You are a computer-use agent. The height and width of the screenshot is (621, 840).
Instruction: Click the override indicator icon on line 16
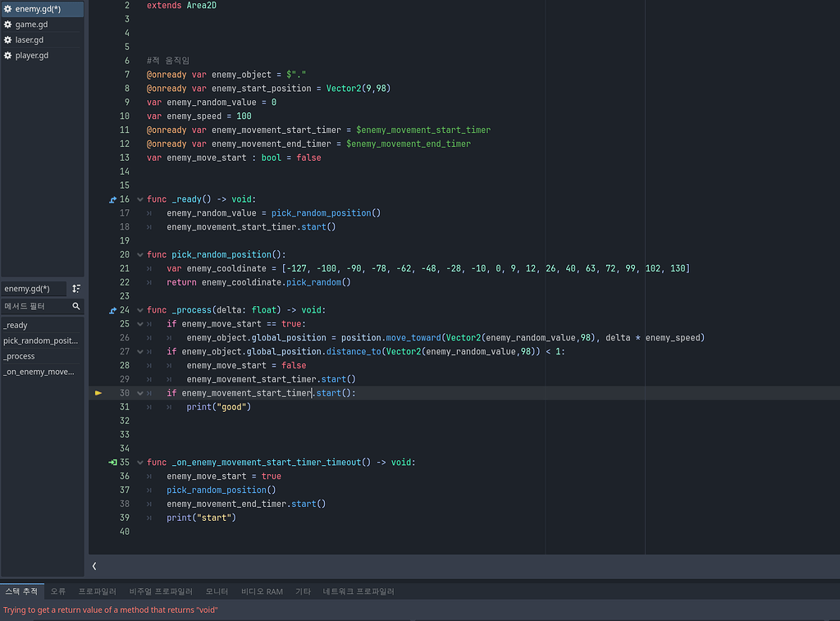112,199
